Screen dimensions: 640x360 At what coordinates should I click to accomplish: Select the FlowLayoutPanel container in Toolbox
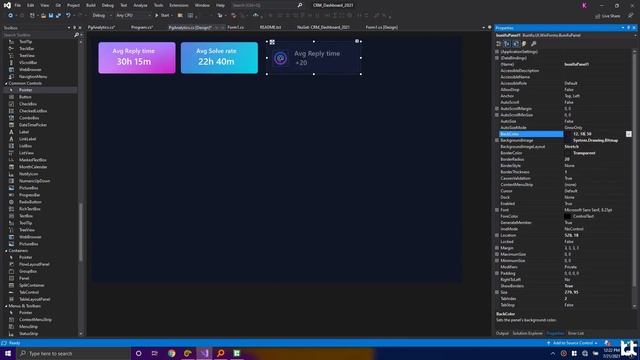(34, 264)
